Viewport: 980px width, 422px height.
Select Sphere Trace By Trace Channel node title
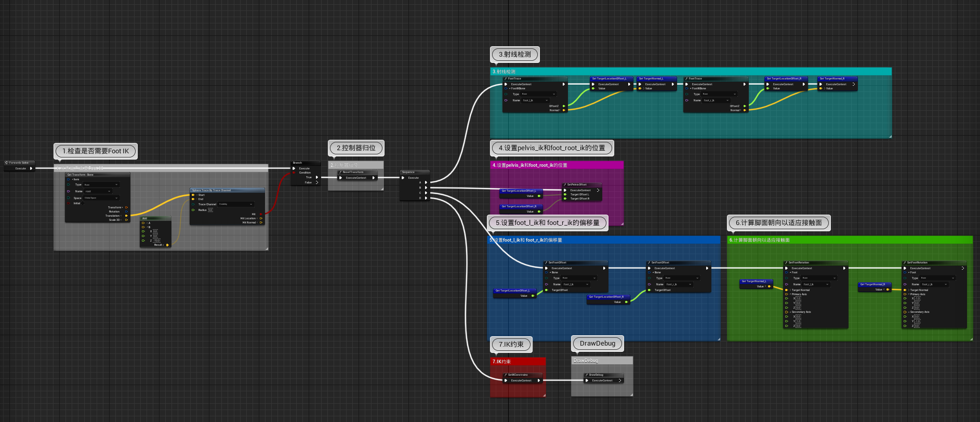point(227,190)
